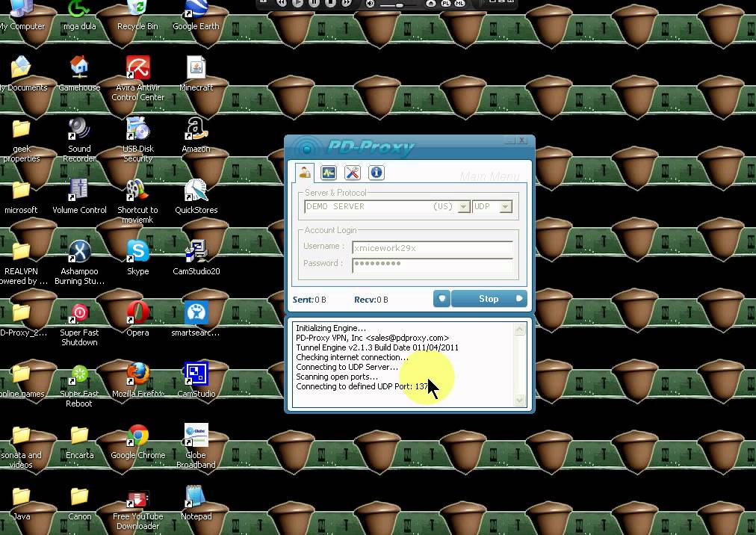The width and height of the screenshot is (756, 535).
Task: Select the CamStudio20 desktop icon
Action: pos(196,258)
